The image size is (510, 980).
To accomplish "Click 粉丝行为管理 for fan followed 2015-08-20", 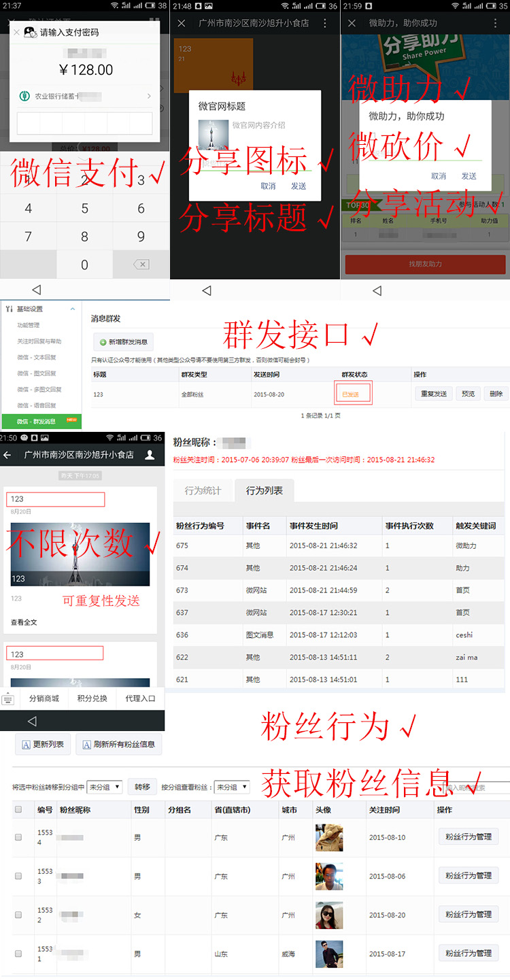I will 469,914.
